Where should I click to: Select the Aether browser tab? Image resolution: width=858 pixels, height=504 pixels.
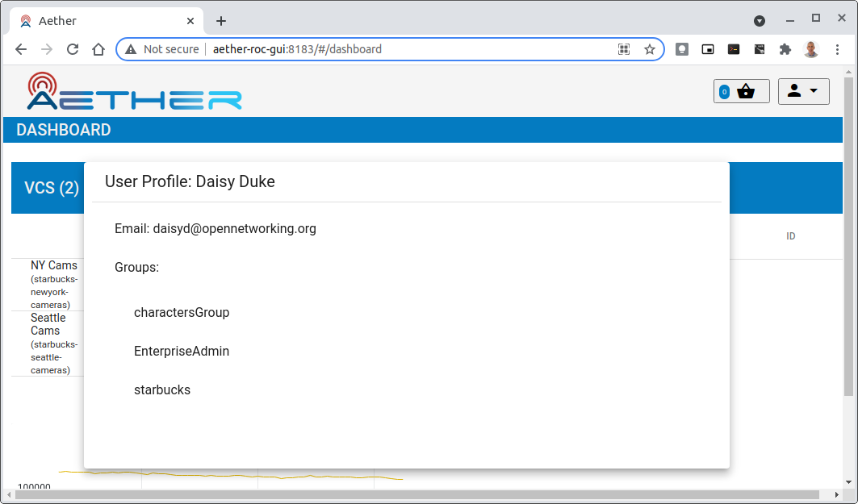point(97,21)
